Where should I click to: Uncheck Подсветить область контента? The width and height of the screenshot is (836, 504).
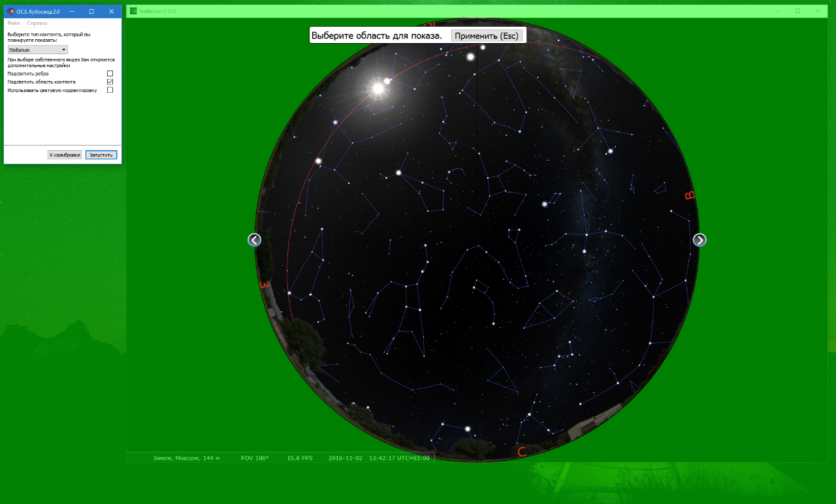coord(110,82)
